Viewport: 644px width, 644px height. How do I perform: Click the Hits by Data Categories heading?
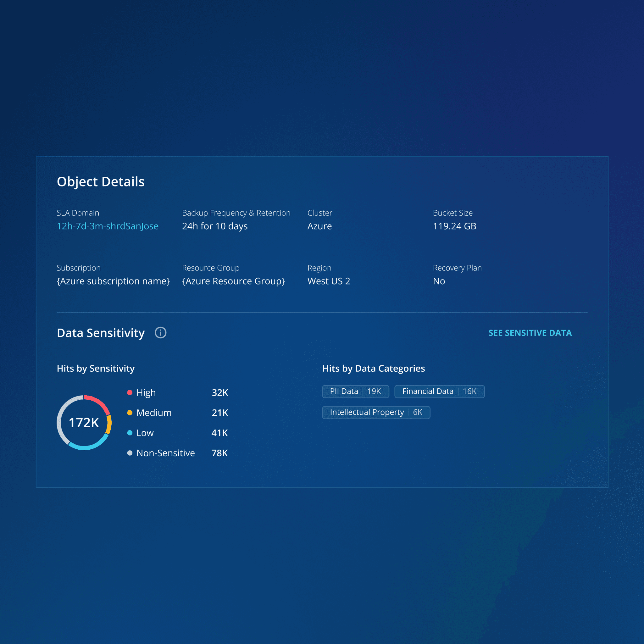[373, 368]
